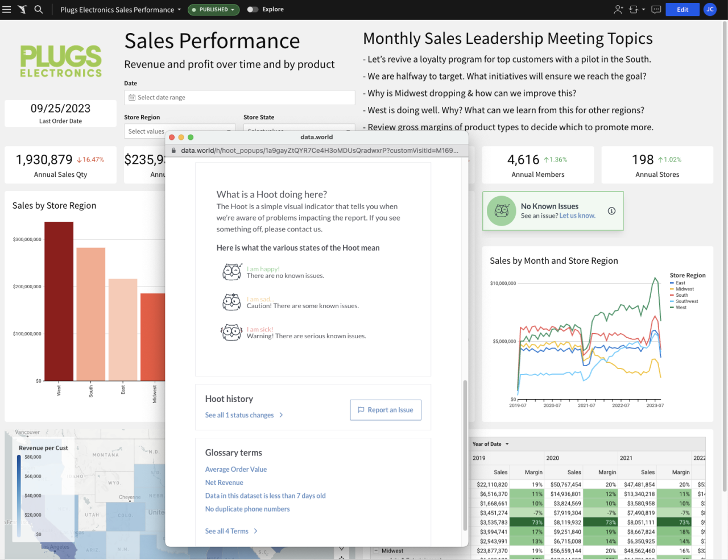Open the refresh options dropdown arrow
This screenshot has height=560, width=728.
click(643, 10)
